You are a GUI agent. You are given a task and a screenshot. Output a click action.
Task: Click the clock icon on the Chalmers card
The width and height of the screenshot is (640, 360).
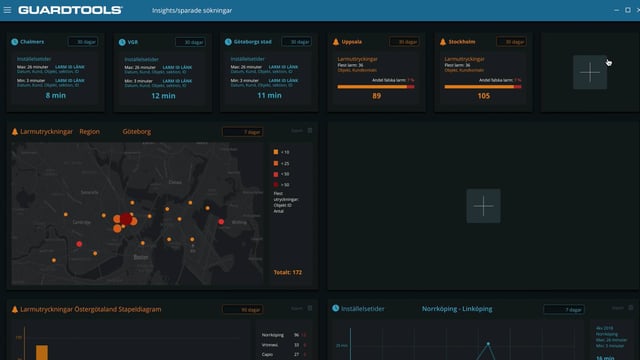coord(15,42)
